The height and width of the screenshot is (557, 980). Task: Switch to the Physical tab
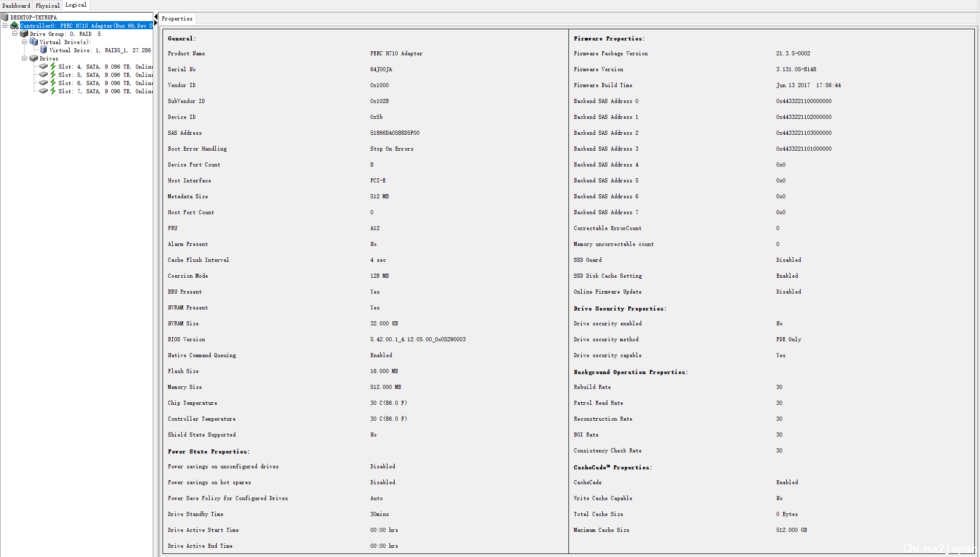pyautogui.click(x=48, y=6)
